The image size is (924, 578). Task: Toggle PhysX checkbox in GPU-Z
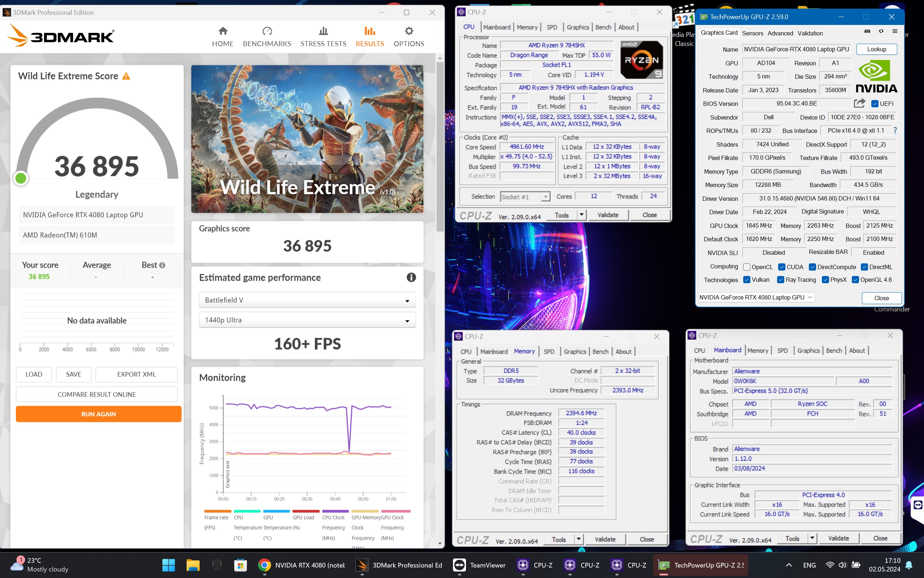click(x=825, y=280)
